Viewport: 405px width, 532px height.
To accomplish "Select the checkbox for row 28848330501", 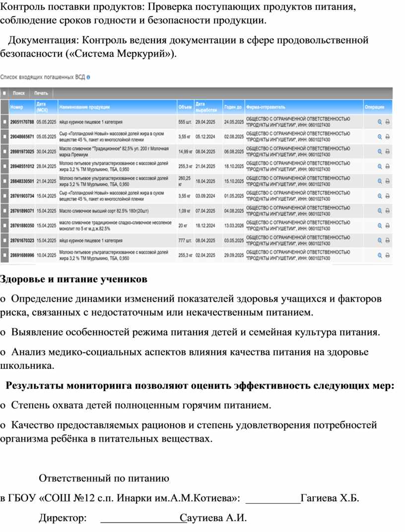I will (x=5, y=181).
